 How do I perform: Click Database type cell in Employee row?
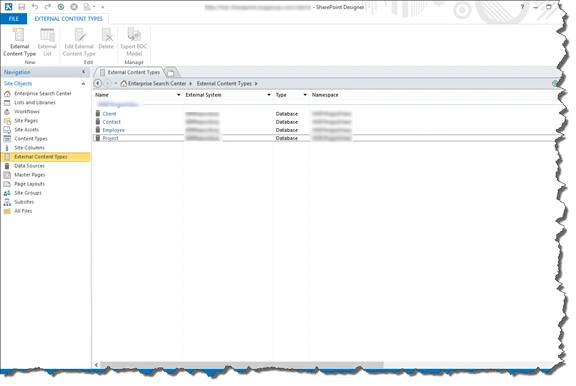[287, 130]
